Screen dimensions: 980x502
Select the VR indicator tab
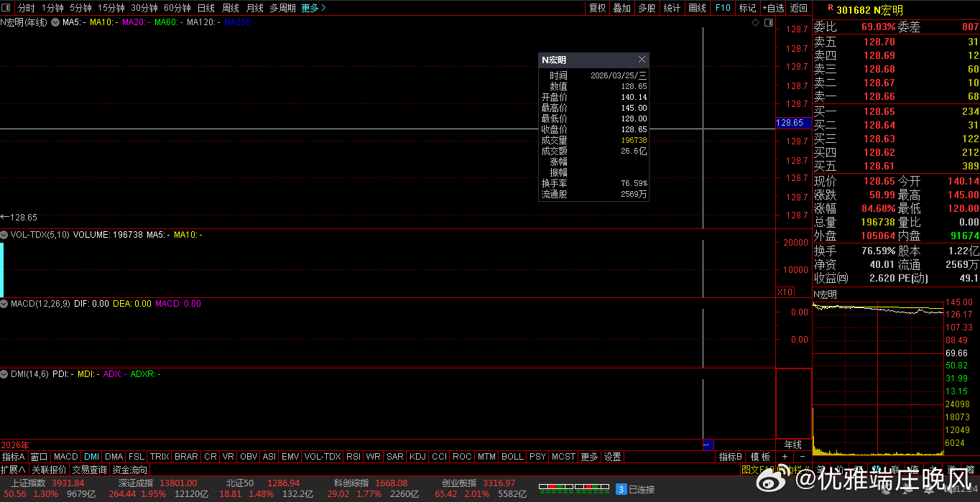(228, 457)
